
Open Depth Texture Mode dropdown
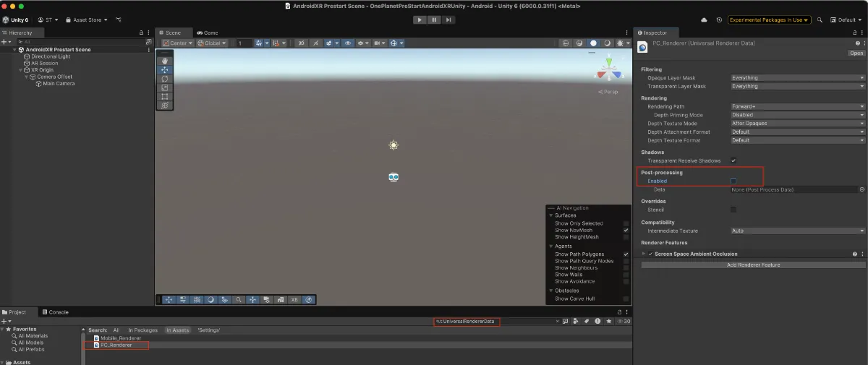pos(798,124)
